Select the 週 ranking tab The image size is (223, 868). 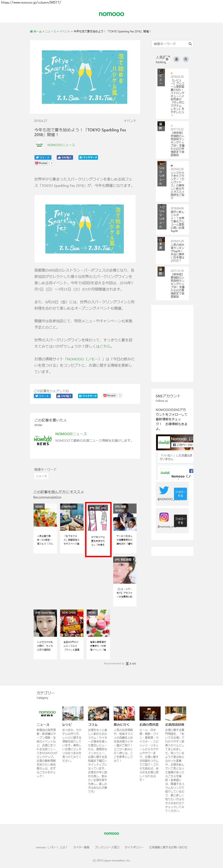point(176,59)
